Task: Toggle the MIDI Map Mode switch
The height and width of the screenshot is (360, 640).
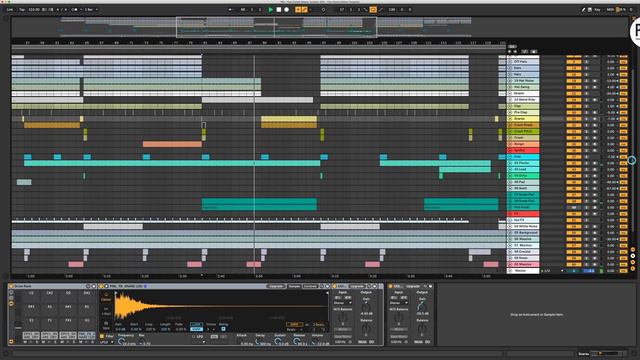Action: tap(610, 9)
